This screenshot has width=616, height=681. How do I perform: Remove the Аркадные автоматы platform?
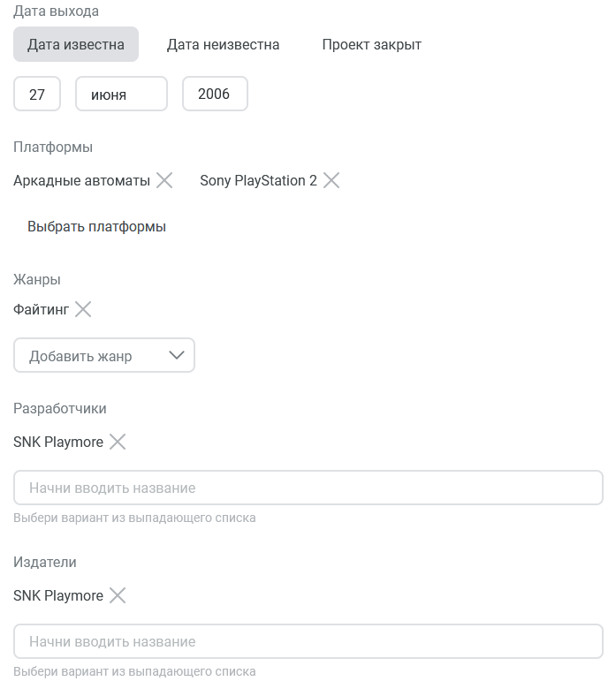click(x=164, y=180)
